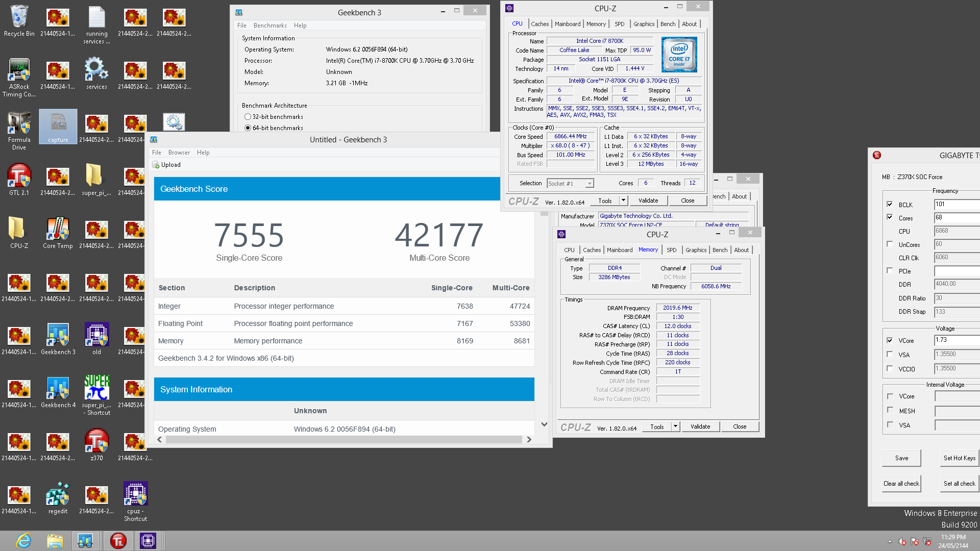Open the super_pi folder on desktop
Screen dimensions: 980x551
coord(96,180)
